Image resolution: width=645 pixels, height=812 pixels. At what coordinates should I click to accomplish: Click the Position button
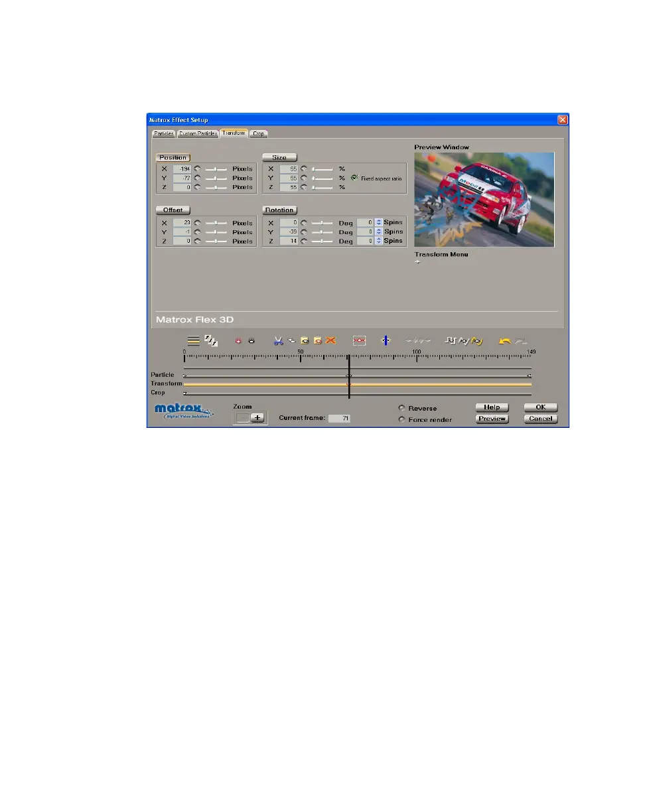[173, 157]
